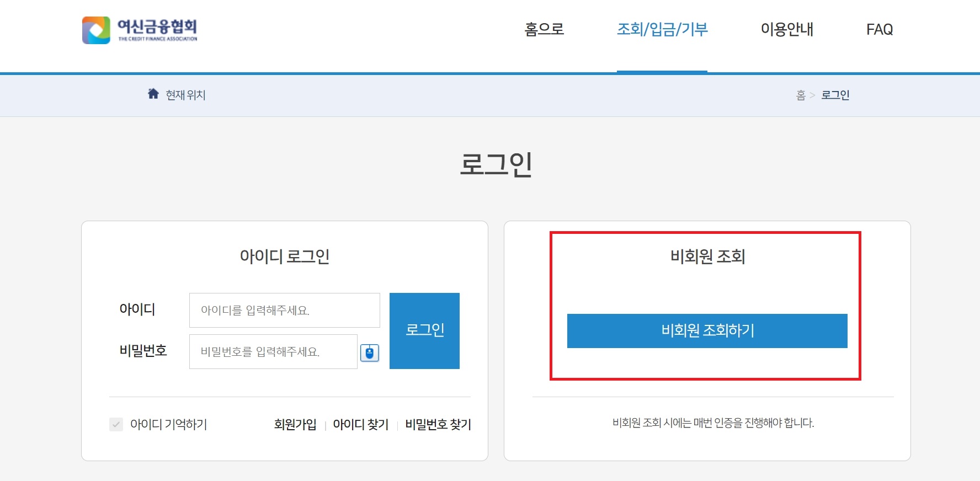Screen dimensions: 980x481
Task: Click the 아이디 field label
Action: [x=137, y=309]
